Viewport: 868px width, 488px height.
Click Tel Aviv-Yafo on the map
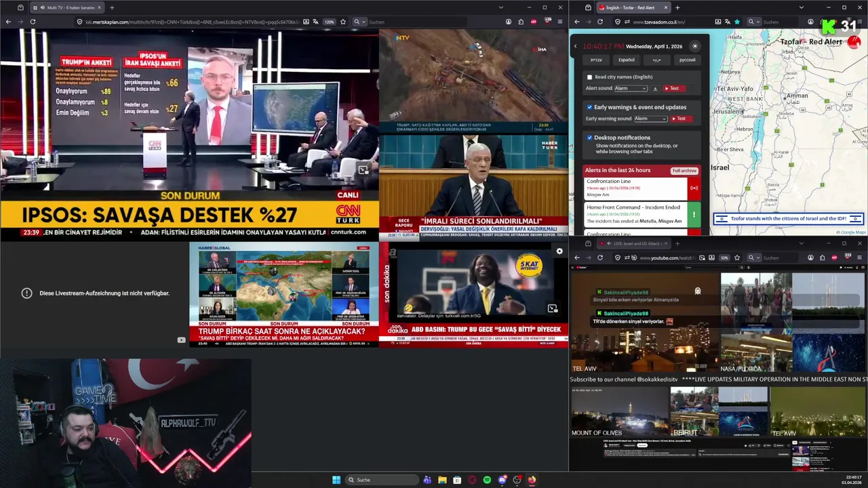(x=734, y=89)
